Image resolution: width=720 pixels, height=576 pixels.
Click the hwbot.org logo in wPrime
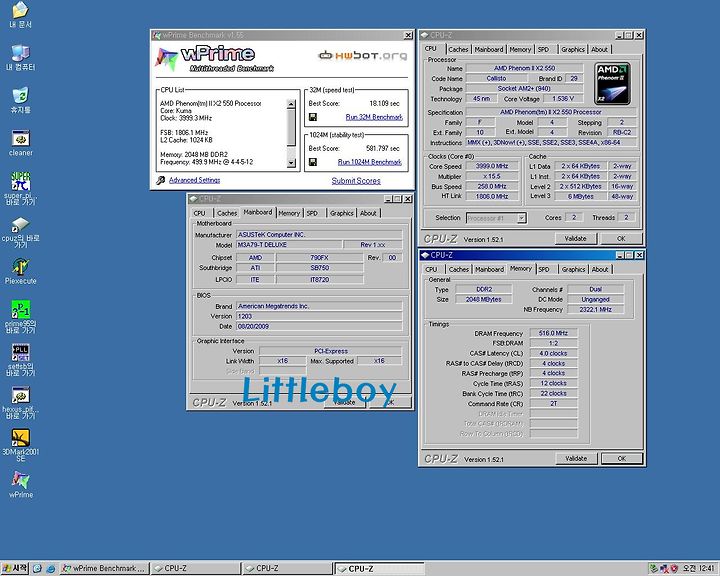pyautogui.click(x=363, y=56)
